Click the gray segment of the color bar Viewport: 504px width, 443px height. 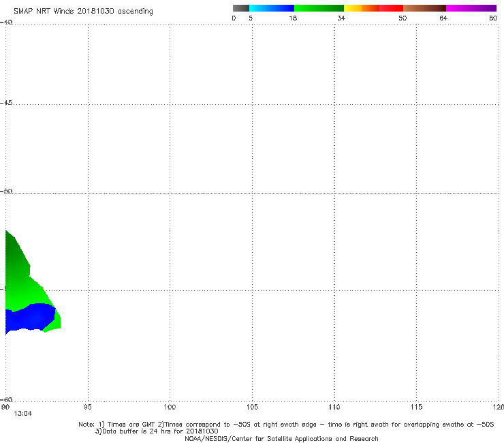click(240, 8)
